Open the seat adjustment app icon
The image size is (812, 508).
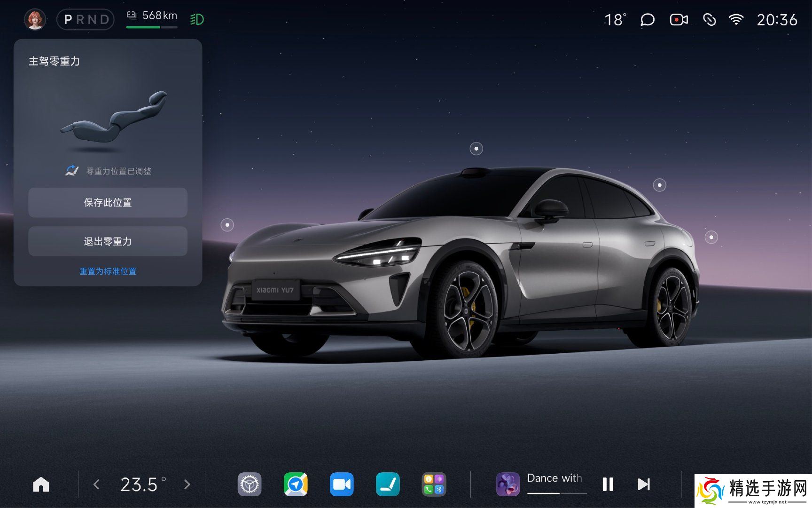pyautogui.click(x=388, y=484)
